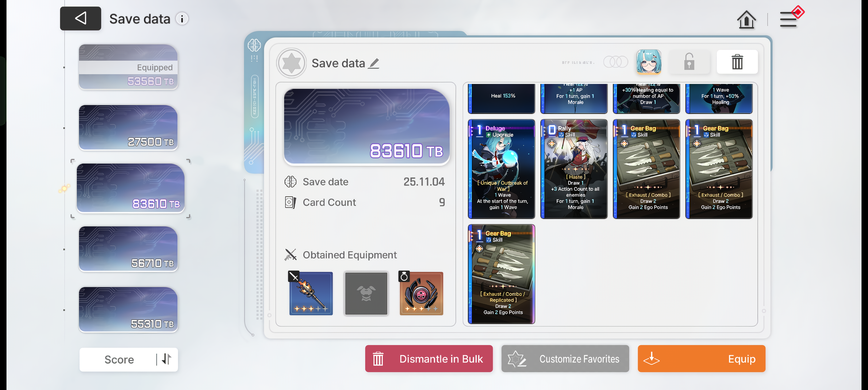Toggle the sort order arrows beside Score
Screen dimensions: 868x390
point(166,359)
